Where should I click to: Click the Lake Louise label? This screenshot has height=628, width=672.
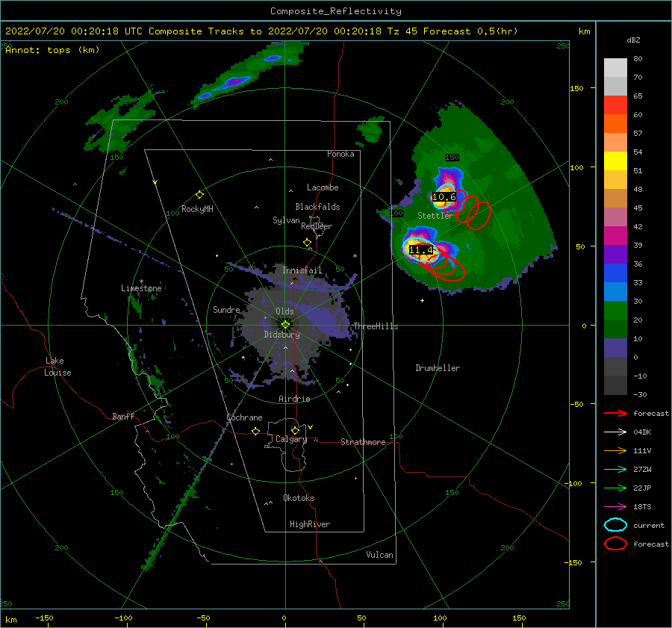click(57, 367)
